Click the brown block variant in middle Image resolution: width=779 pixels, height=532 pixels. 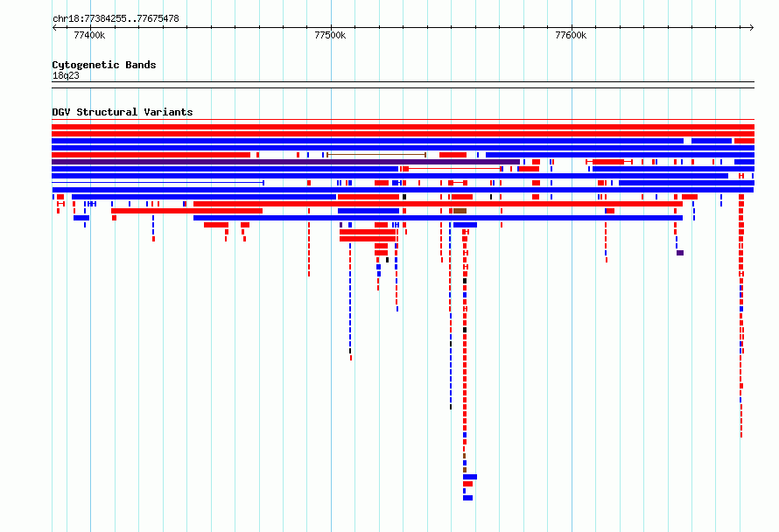click(x=460, y=211)
